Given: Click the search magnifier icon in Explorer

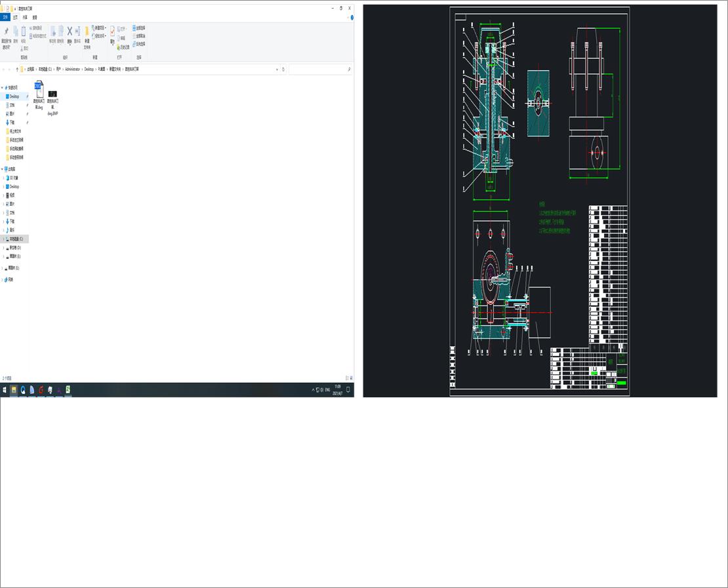Looking at the screenshot, I should tap(349, 69).
